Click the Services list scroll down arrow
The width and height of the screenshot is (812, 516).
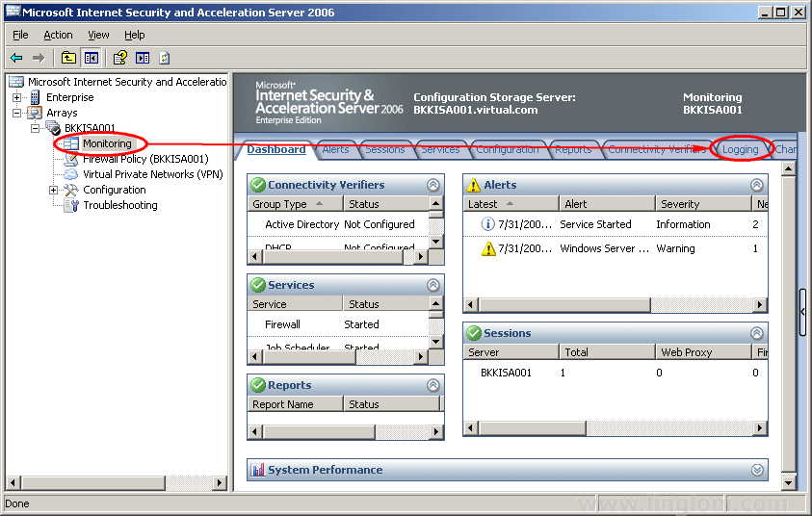(x=436, y=342)
